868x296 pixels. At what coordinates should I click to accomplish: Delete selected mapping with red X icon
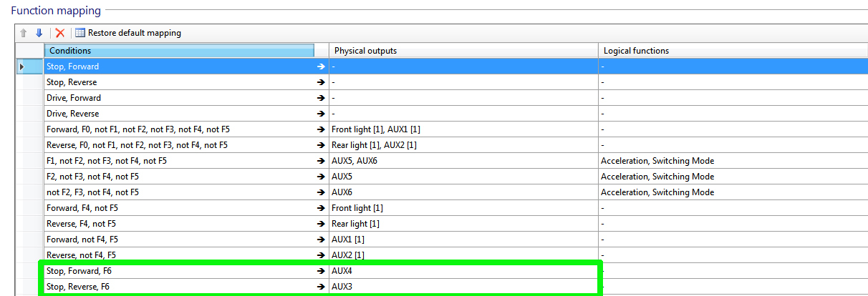click(x=60, y=33)
